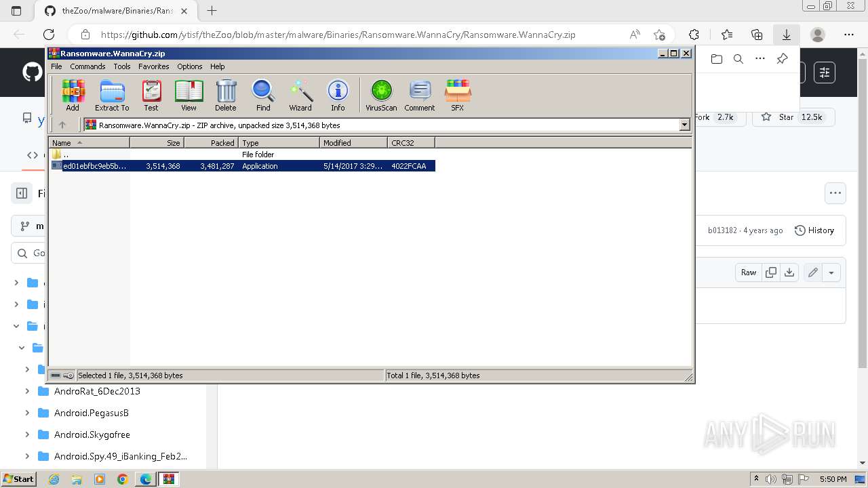Open GitHub file more-actions ellipsis button
Viewport: 868px width, 488px height.
pyautogui.click(x=835, y=193)
